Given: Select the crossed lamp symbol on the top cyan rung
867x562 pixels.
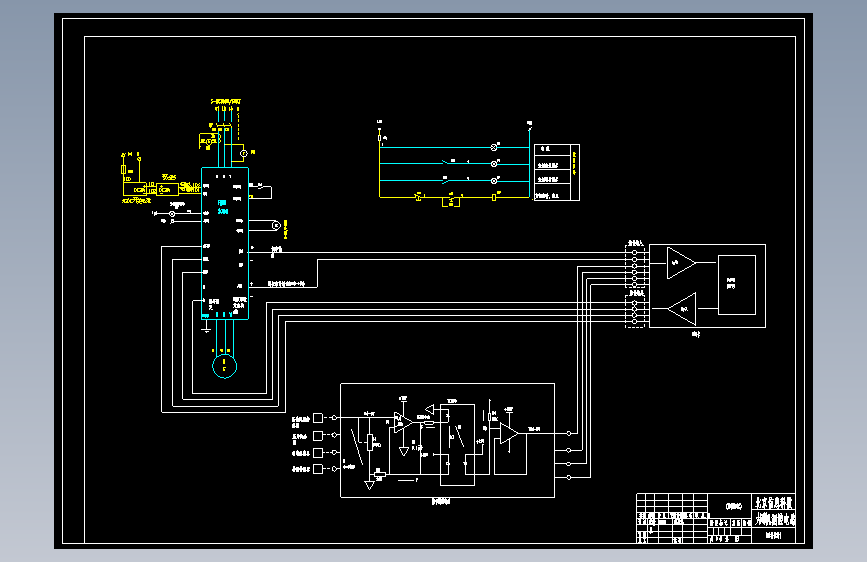Looking at the screenshot, I should click(494, 148).
